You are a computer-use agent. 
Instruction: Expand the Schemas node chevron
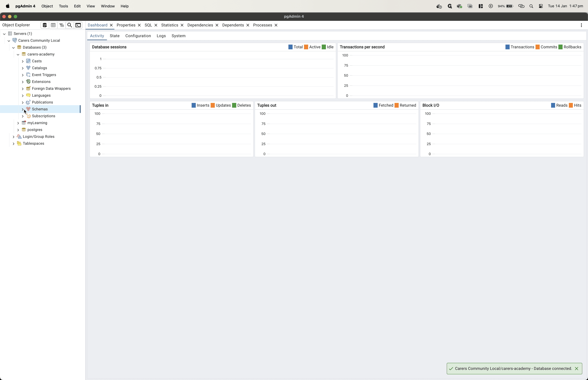pyautogui.click(x=23, y=109)
